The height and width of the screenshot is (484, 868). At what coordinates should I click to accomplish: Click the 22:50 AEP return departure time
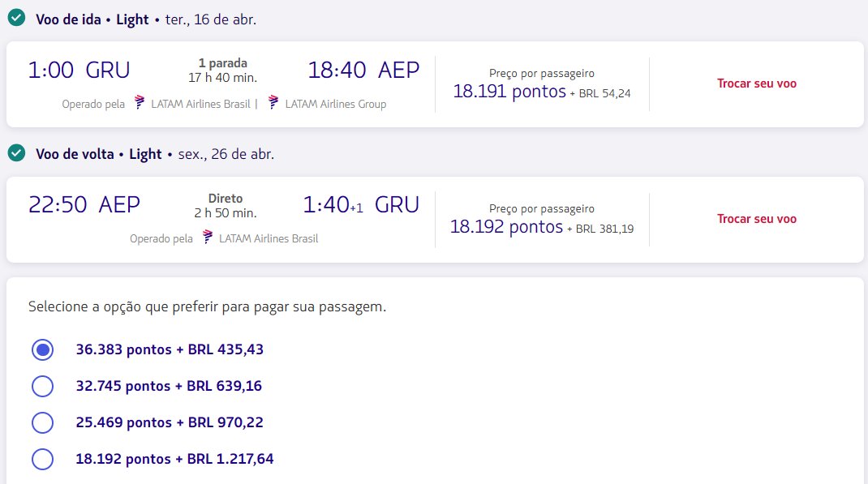(84, 205)
